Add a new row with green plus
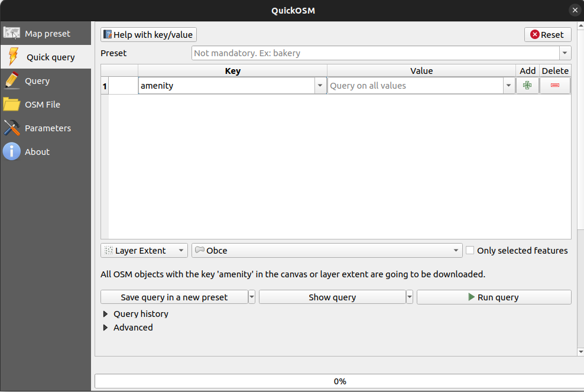584x392 pixels. pyautogui.click(x=527, y=85)
